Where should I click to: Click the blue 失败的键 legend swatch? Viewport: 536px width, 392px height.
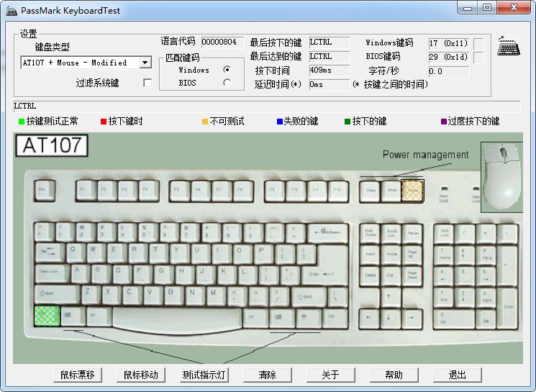point(280,122)
